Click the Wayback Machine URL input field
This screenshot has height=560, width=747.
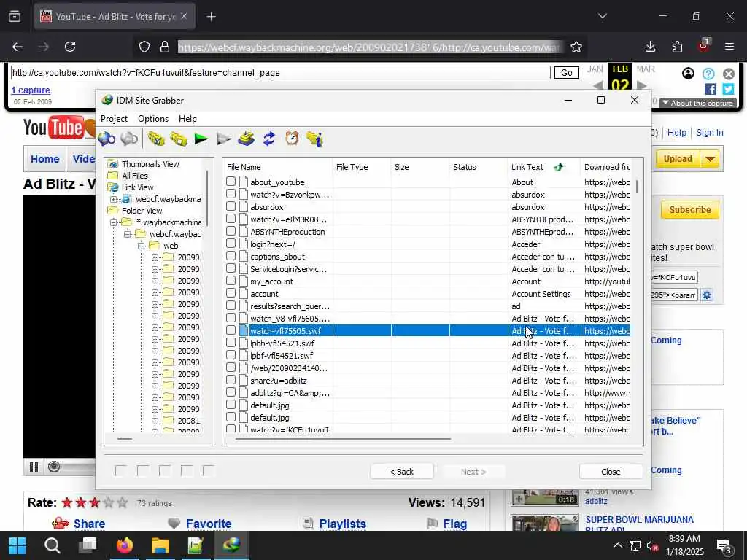281,73
